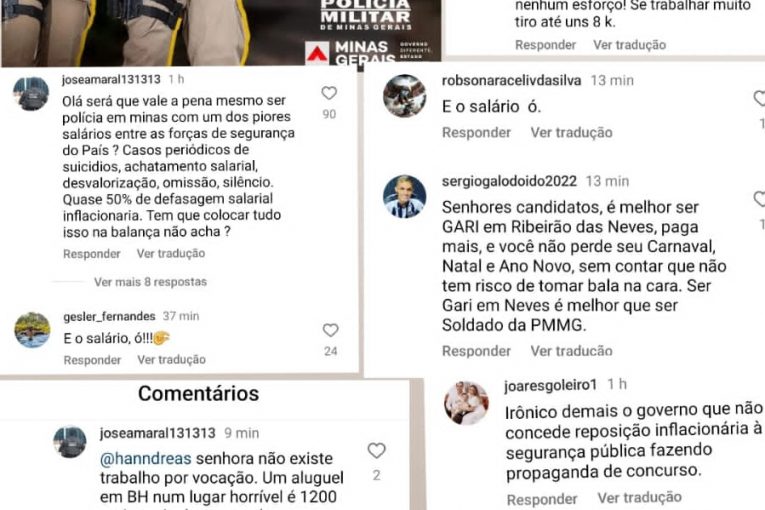Image resolution: width=765 pixels, height=510 pixels.
Task: Translate robsonaracelivdasilva's comment
Action: [x=571, y=133]
